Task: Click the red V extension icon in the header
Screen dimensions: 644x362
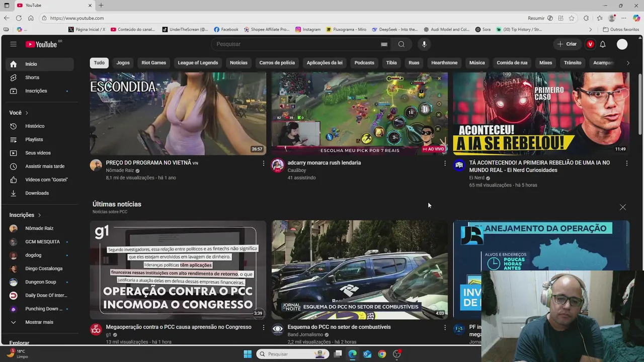Action: point(590,44)
